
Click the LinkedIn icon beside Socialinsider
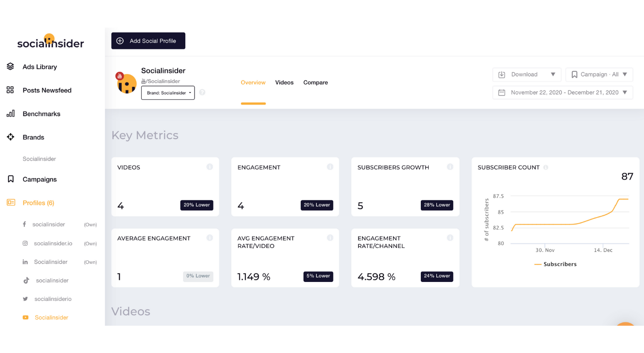[25, 262]
